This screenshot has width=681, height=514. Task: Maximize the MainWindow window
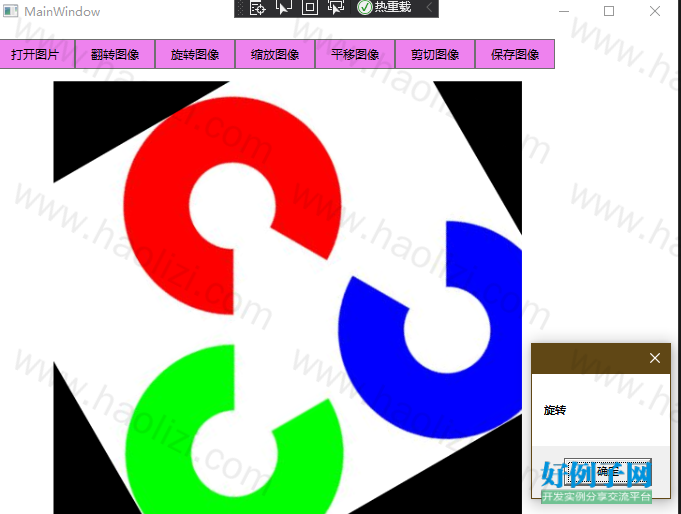[x=609, y=11]
